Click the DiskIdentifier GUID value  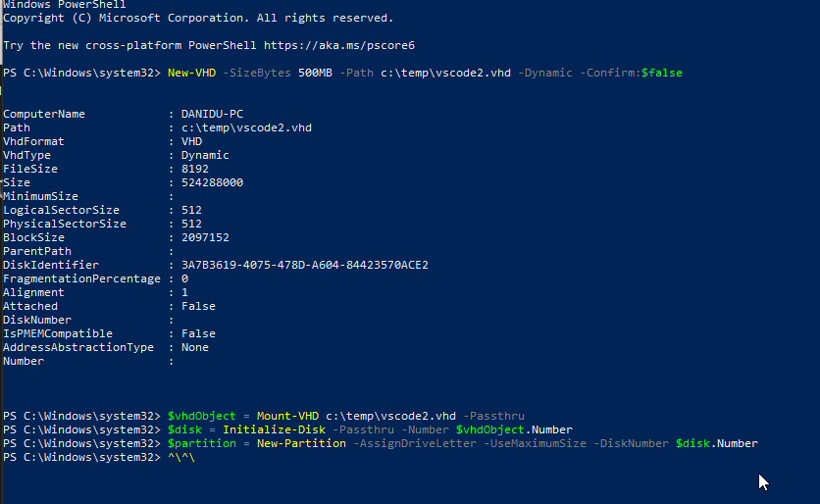point(304,265)
